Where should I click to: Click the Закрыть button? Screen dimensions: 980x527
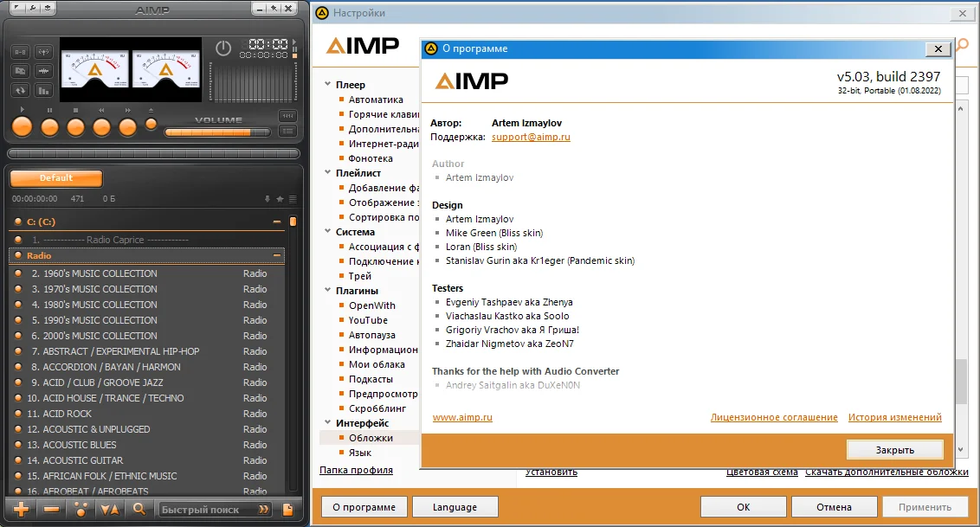point(894,450)
